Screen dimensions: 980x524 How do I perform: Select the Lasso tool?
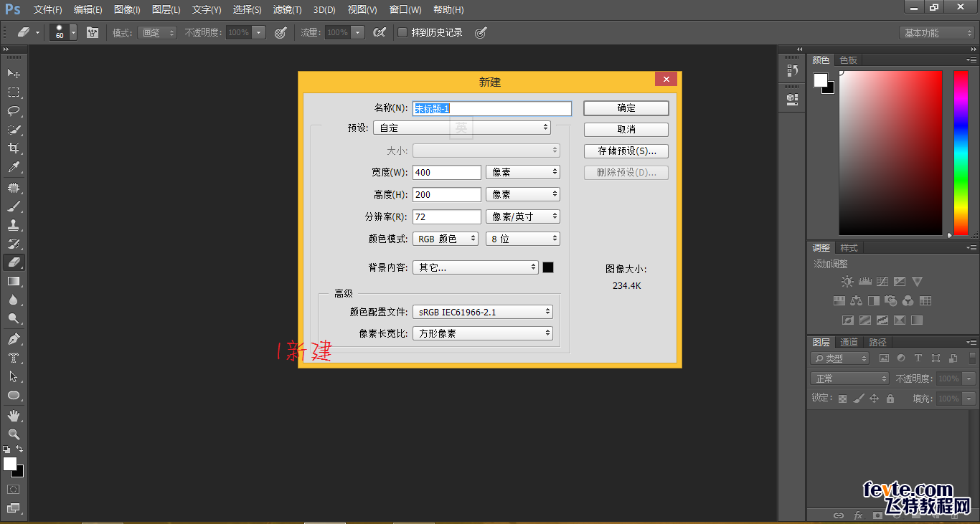pos(14,110)
